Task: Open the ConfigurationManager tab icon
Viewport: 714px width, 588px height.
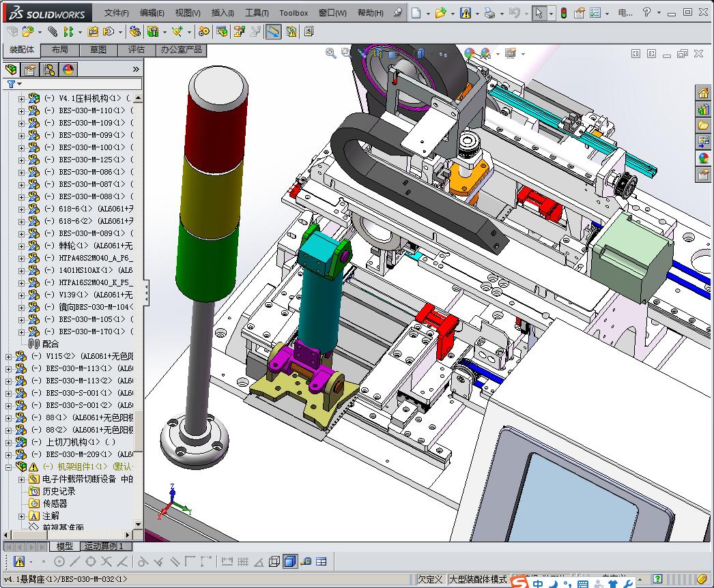Action: [x=49, y=69]
